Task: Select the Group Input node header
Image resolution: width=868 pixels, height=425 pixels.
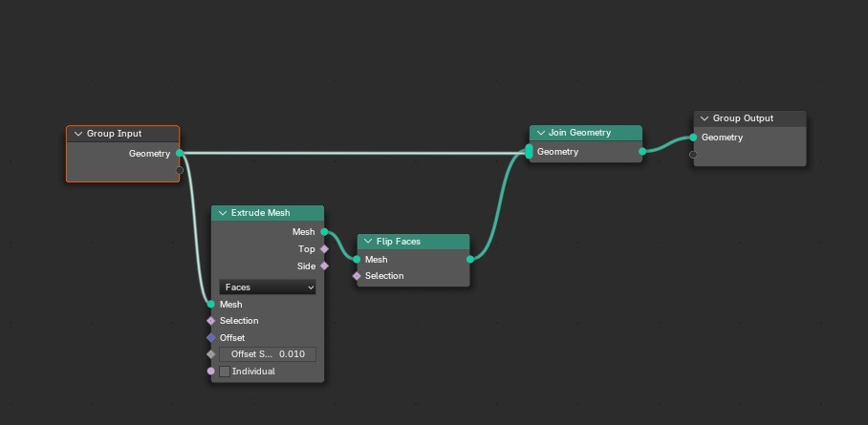Action: [x=123, y=134]
